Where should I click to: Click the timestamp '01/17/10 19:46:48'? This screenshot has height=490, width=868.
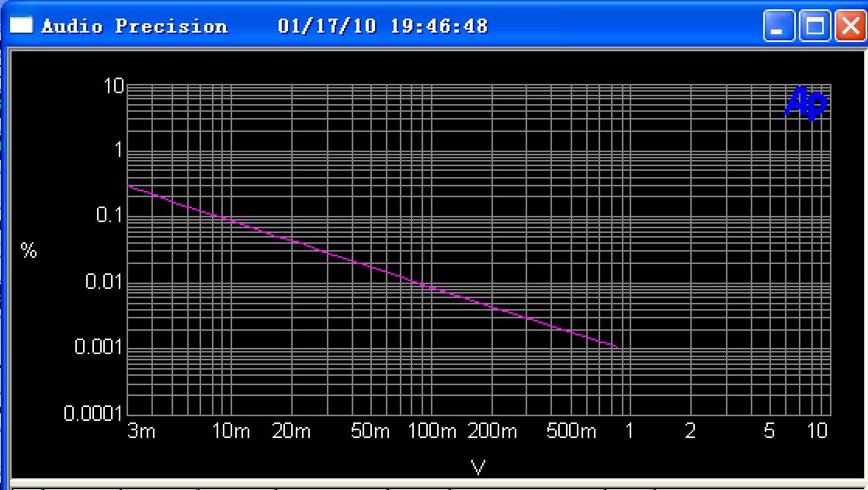pos(383,26)
